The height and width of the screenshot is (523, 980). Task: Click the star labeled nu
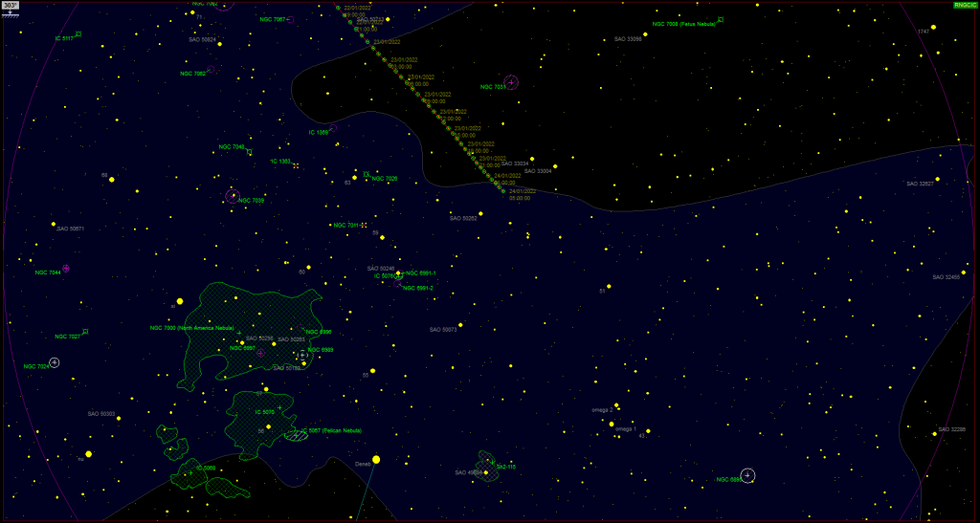89,454
